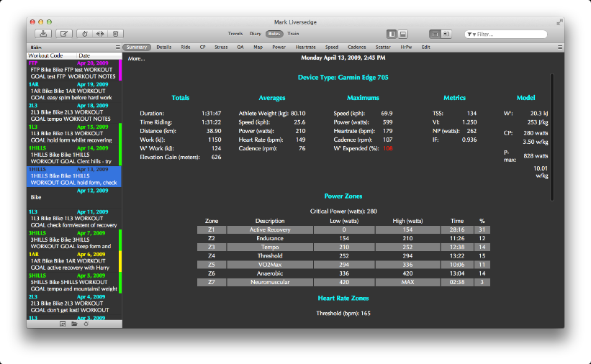
Task: Select the 2L3 ride from Apr 18, 2009
Action: click(x=73, y=112)
